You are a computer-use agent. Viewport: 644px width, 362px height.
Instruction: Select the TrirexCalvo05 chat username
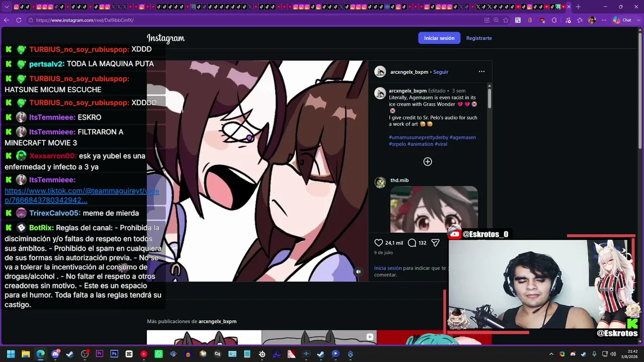click(55, 213)
